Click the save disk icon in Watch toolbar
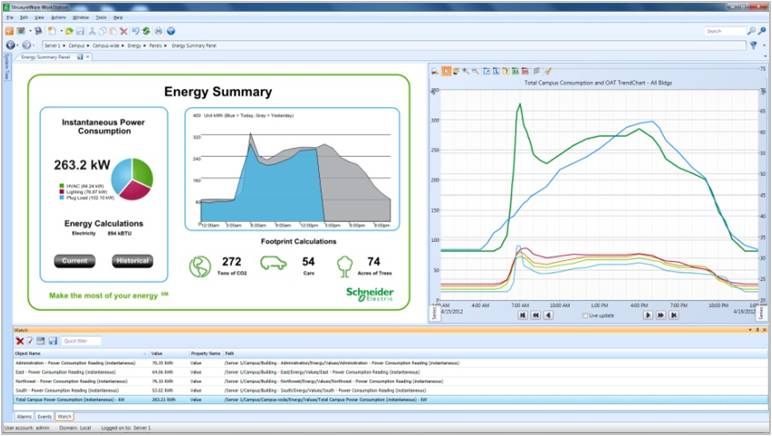Image resolution: width=772 pixels, height=436 pixels. 53,341
